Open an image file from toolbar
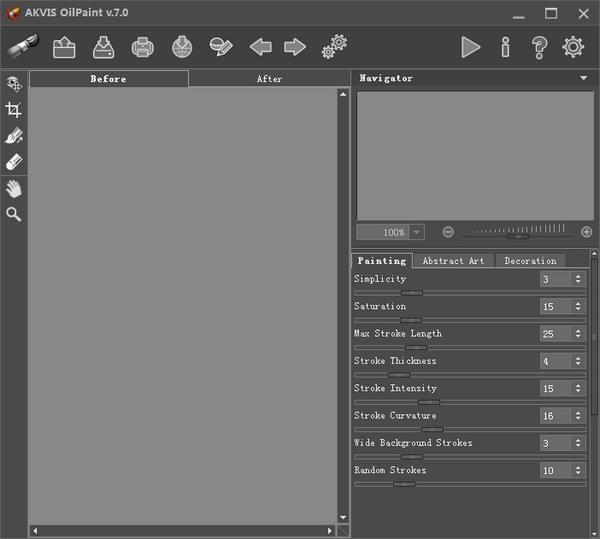600x539 pixels. [x=64, y=47]
